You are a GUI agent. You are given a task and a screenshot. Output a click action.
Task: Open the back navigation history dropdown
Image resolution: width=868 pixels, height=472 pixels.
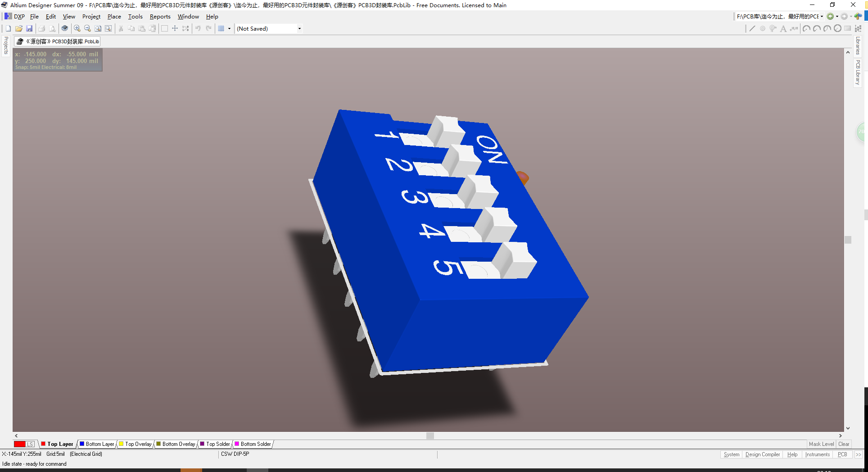pyautogui.click(x=837, y=17)
